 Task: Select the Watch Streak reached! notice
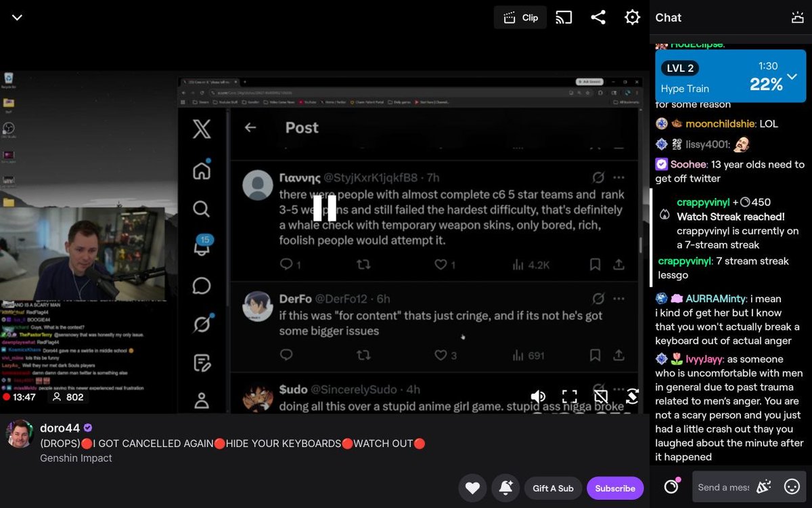(x=731, y=217)
